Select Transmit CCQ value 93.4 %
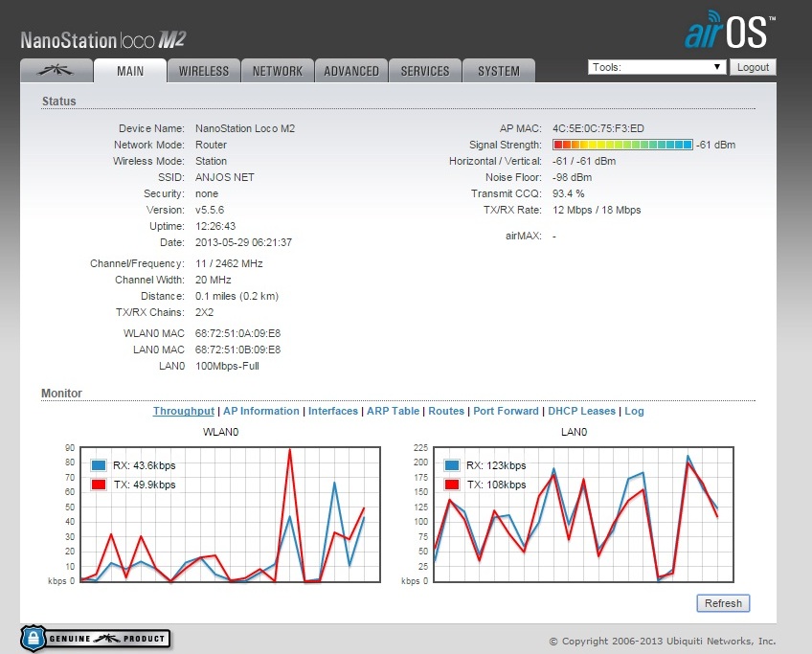 568,193
